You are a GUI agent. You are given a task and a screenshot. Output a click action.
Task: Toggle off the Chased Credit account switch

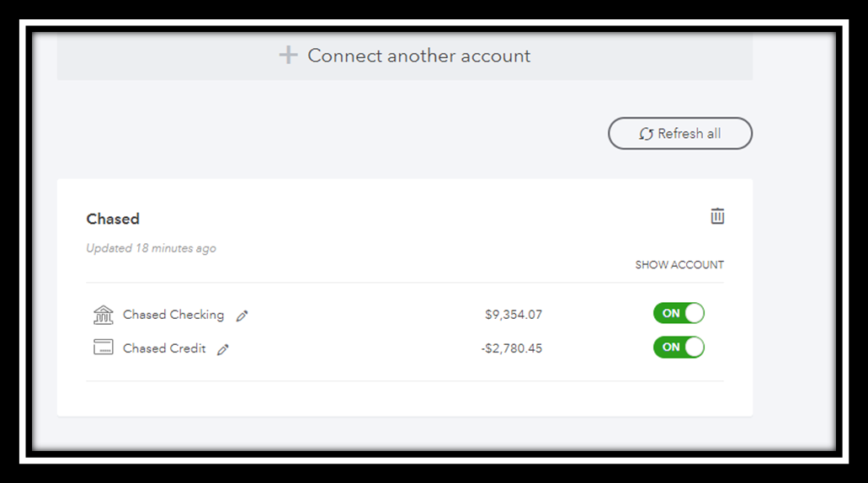click(x=679, y=348)
